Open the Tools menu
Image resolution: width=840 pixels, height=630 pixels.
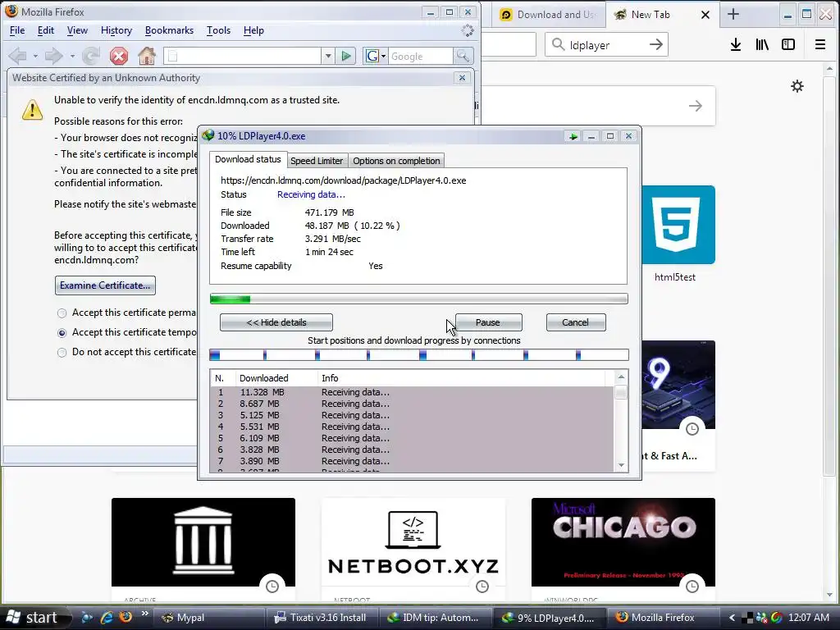click(218, 30)
